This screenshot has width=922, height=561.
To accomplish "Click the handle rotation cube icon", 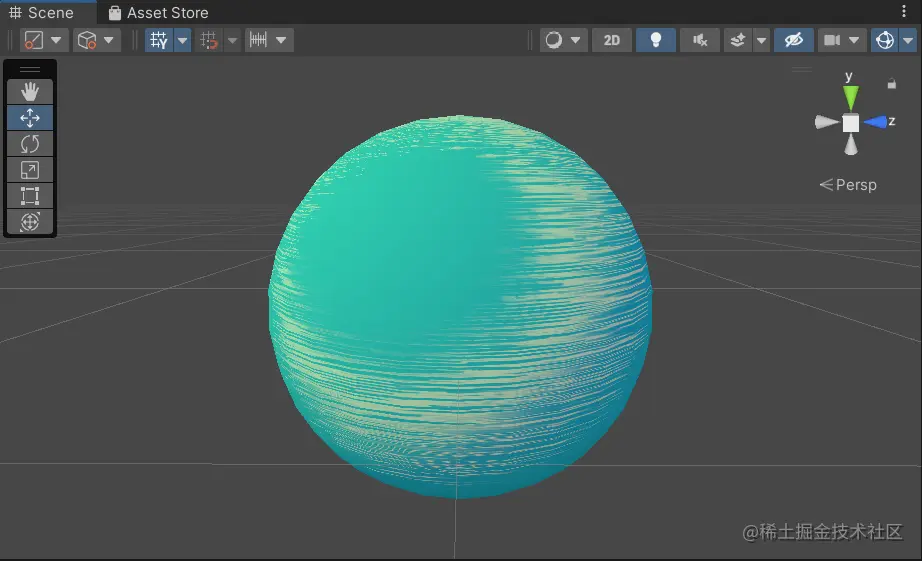I will click(x=86, y=40).
